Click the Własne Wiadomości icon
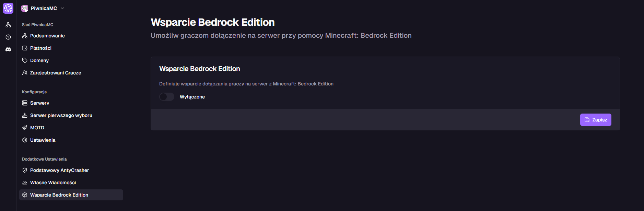This screenshot has width=644, height=211. coord(25,183)
